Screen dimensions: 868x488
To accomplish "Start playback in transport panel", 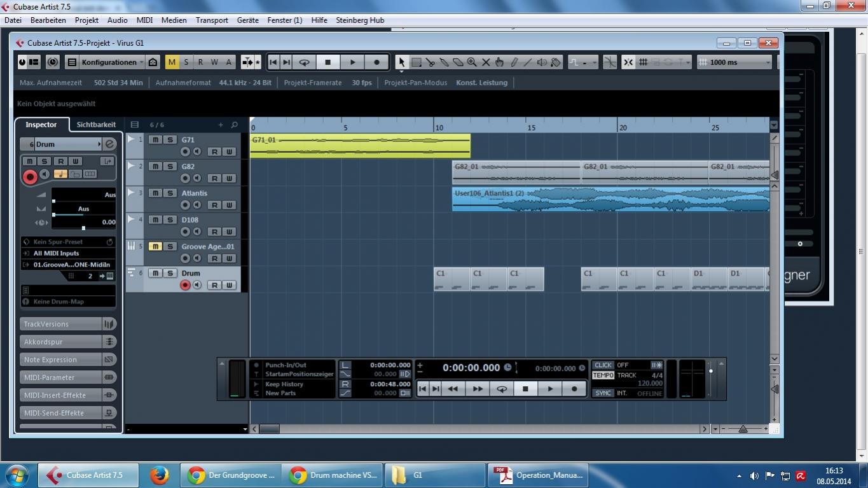I will 550,389.
